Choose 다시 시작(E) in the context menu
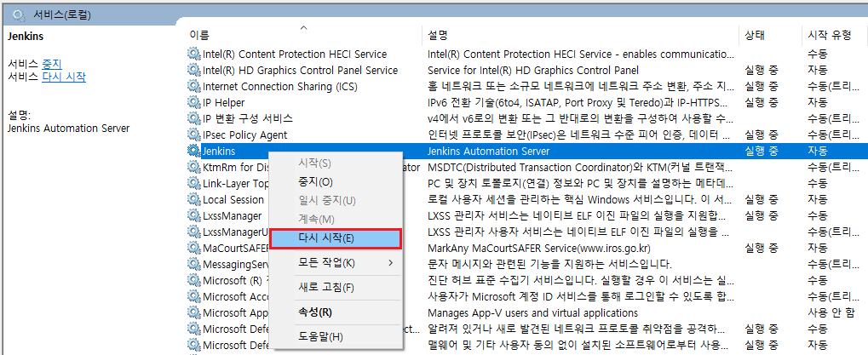The height and width of the screenshot is (355, 868). (336, 238)
